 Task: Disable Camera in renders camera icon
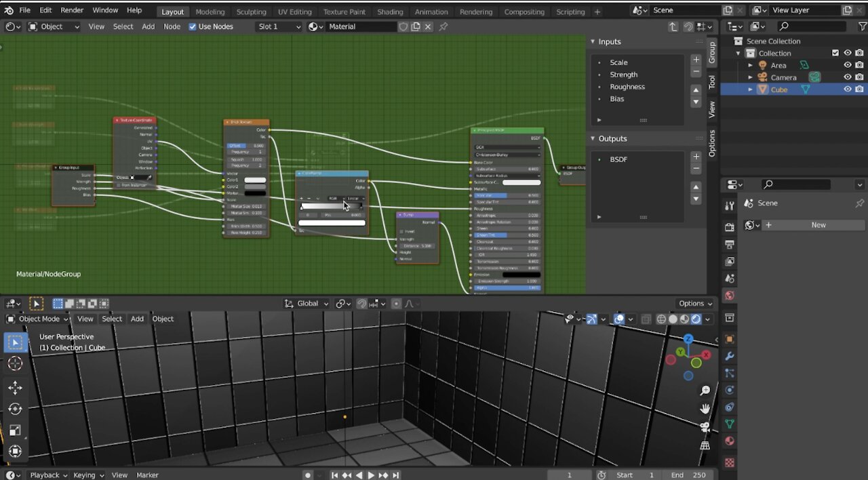(859, 77)
